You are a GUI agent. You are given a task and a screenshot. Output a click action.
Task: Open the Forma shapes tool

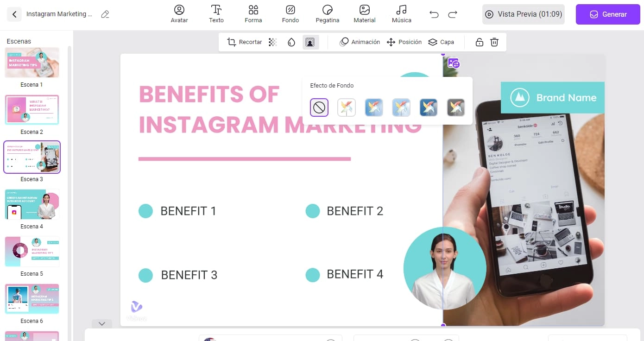pos(253,14)
